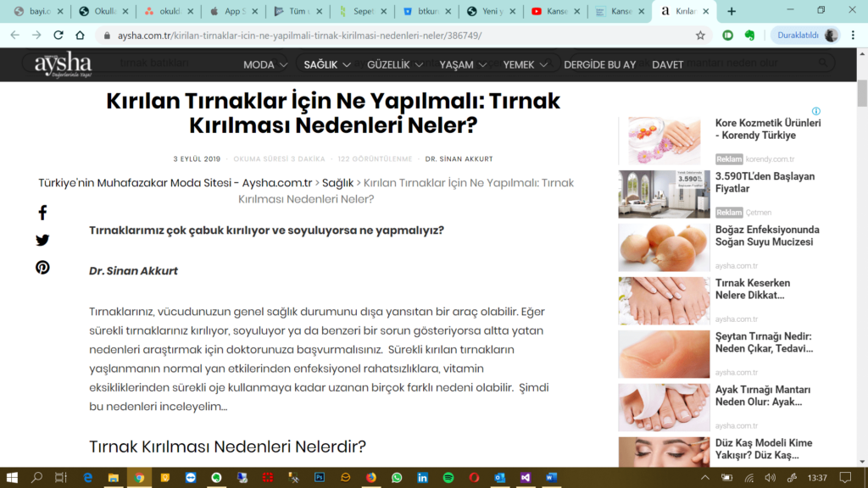Open Türkiye'nin Muhafazakar Moda Sitesi breadcrumb
The image size is (868, 488).
pyautogui.click(x=175, y=183)
